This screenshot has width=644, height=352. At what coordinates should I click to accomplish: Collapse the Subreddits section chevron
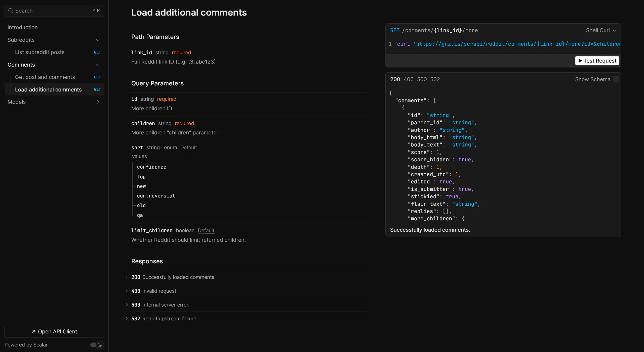[98, 40]
